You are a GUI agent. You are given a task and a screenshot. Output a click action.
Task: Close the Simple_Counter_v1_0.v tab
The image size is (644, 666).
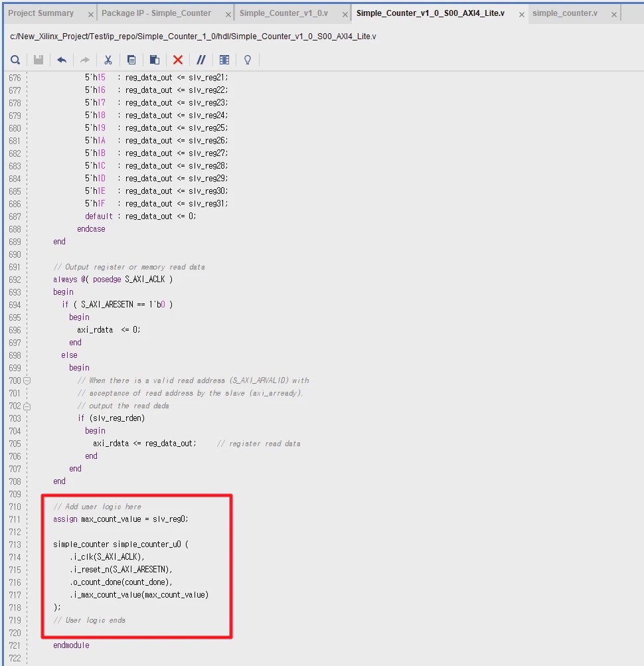click(x=345, y=15)
